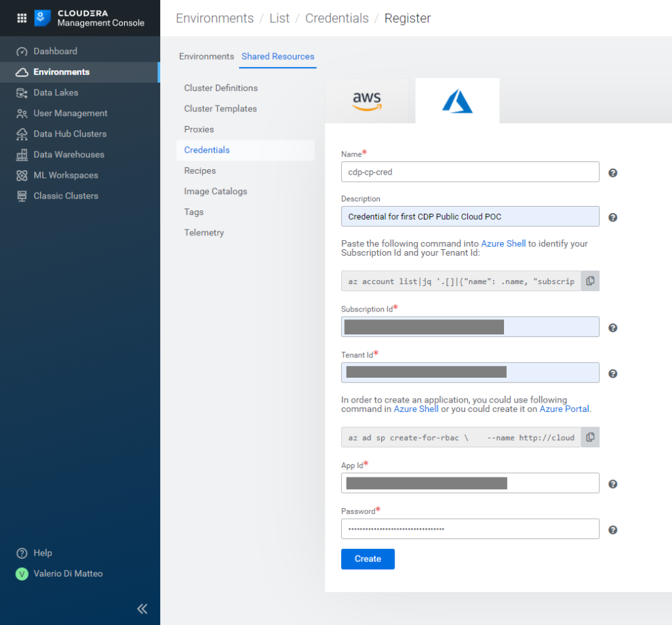Click Environments in the breadcrumb
The height and width of the screenshot is (625, 672).
click(x=215, y=18)
